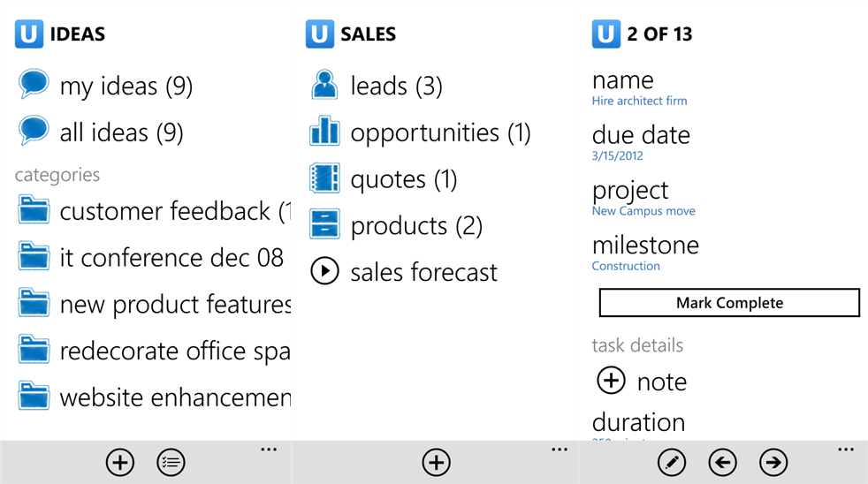This screenshot has height=484, width=868.
Task: Open the Construction milestone link
Action: click(x=626, y=266)
